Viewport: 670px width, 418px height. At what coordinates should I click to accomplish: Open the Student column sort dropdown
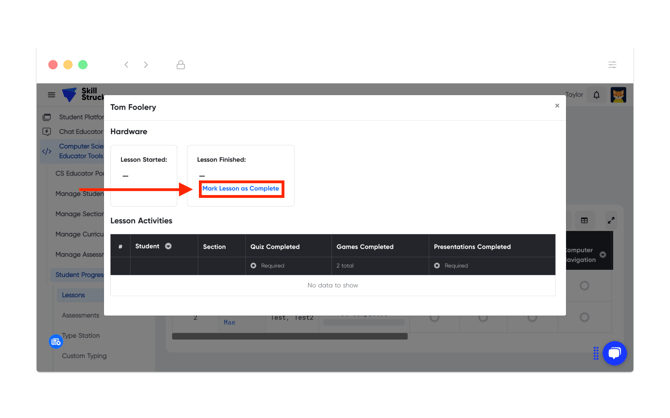click(168, 246)
